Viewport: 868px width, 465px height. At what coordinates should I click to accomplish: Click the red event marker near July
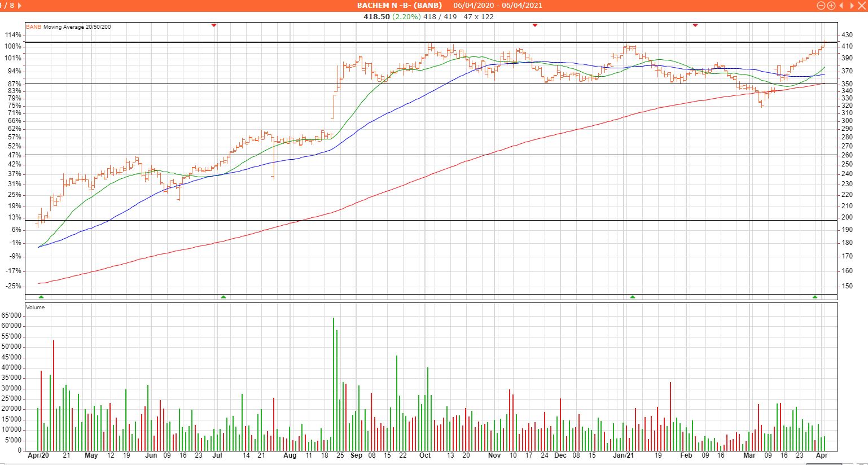click(x=213, y=25)
